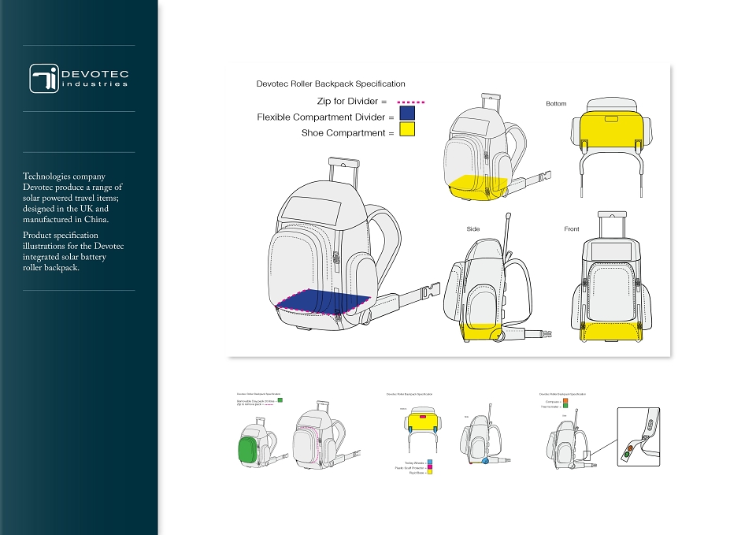Screen dimensions: 756x535
Task: Click the strap detail inset box
Action: (639, 437)
